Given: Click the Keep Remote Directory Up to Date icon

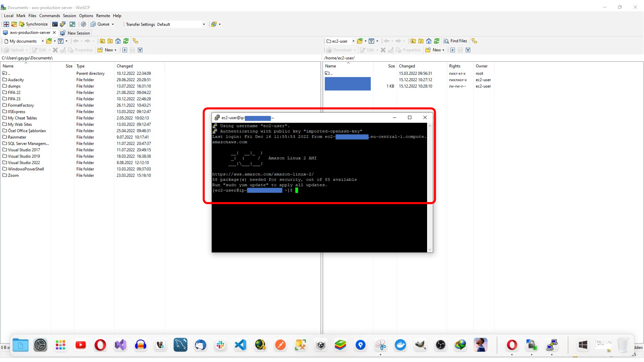Looking at the screenshot, I should 72,24.
